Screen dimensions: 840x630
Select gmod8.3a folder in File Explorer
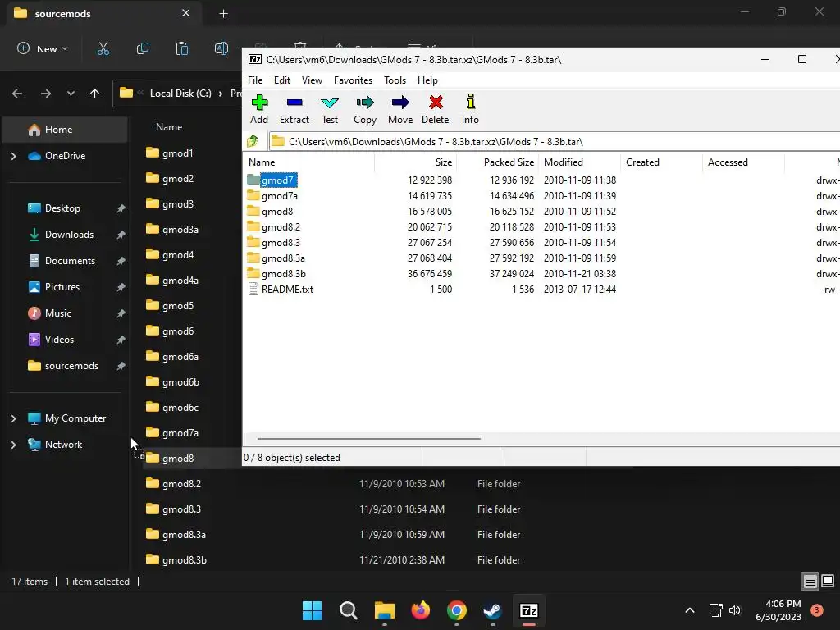point(184,535)
